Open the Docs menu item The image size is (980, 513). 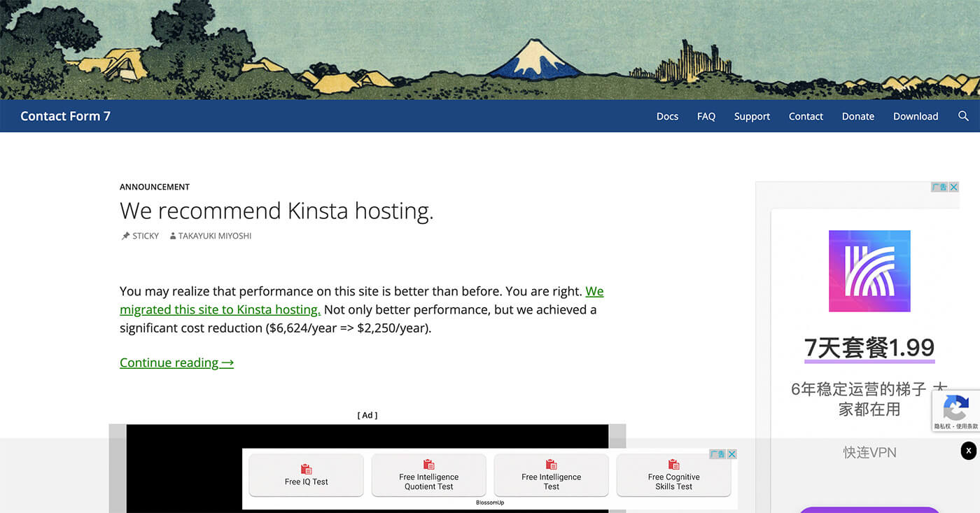coord(667,116)
